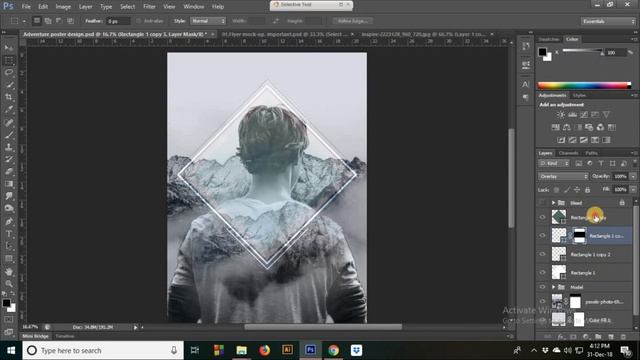
Task: Open the Image menu
Action: coord(63,7)
